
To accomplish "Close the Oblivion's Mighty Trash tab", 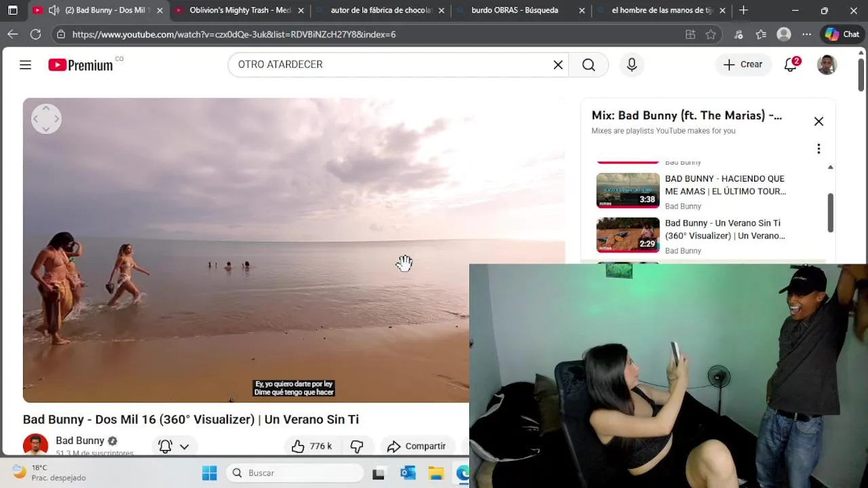I will 301,11.
